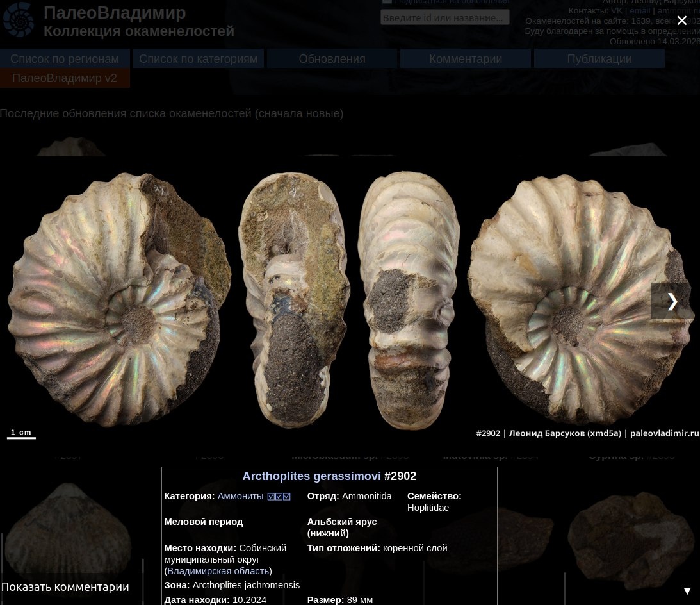
Task: Collapse info panel with the bottom-right down arrow
Action: pyautogui.click(x=687, y=591)
